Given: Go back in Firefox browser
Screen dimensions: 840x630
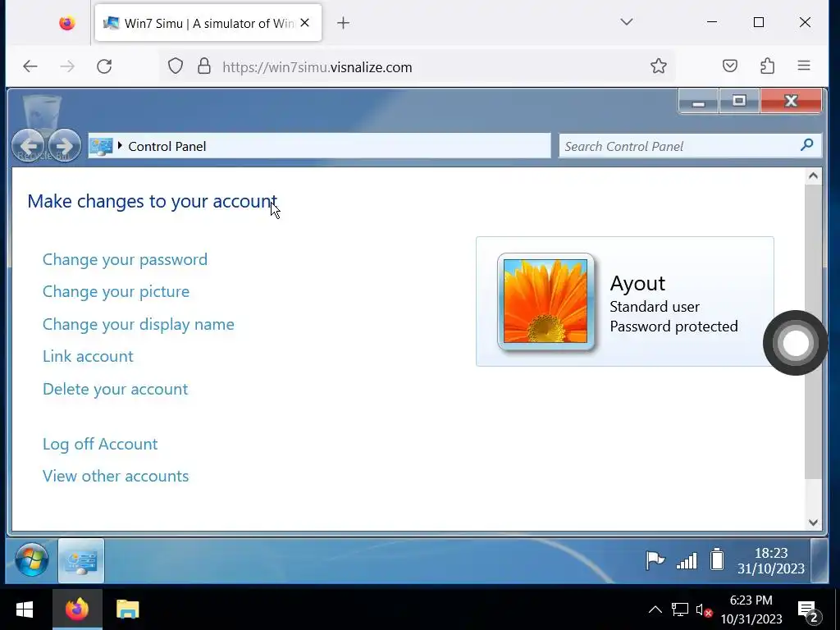Looking at the screenshot, I should [30, 66].
